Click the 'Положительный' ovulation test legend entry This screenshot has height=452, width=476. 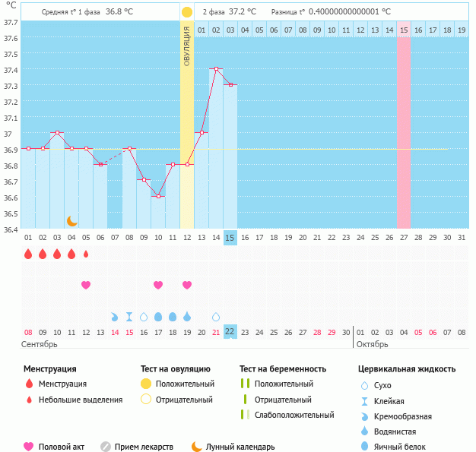point(185,384)
